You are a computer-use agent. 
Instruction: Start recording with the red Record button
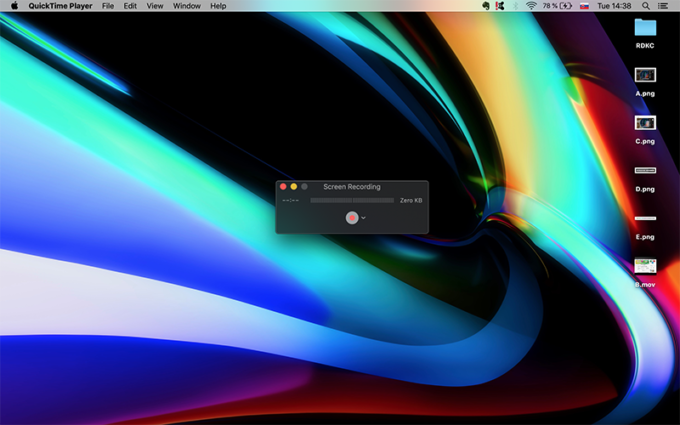(x=352, y=217)
